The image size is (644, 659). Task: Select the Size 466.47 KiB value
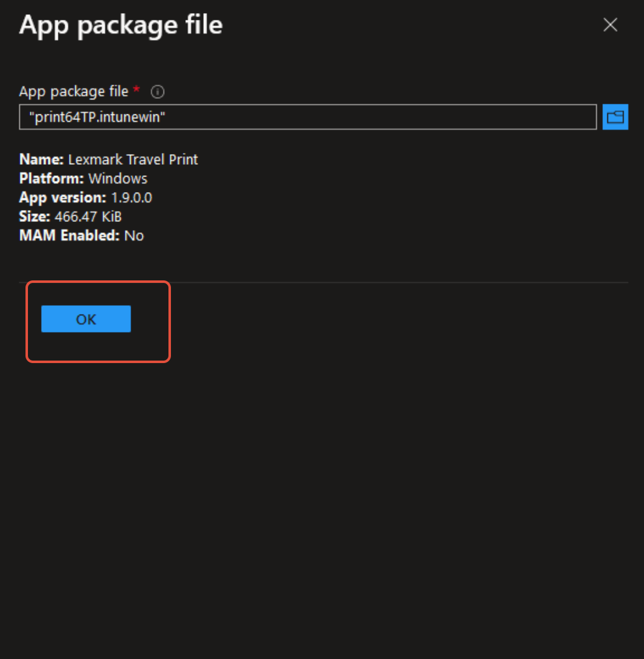pyautogui.click(x=88, y=216)
